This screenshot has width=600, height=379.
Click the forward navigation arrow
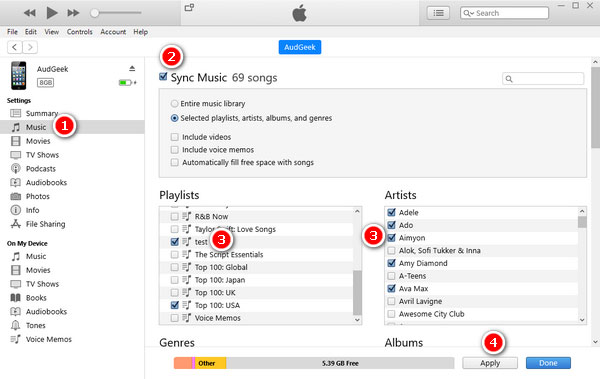pyautogui.click(x=30, y=47)
